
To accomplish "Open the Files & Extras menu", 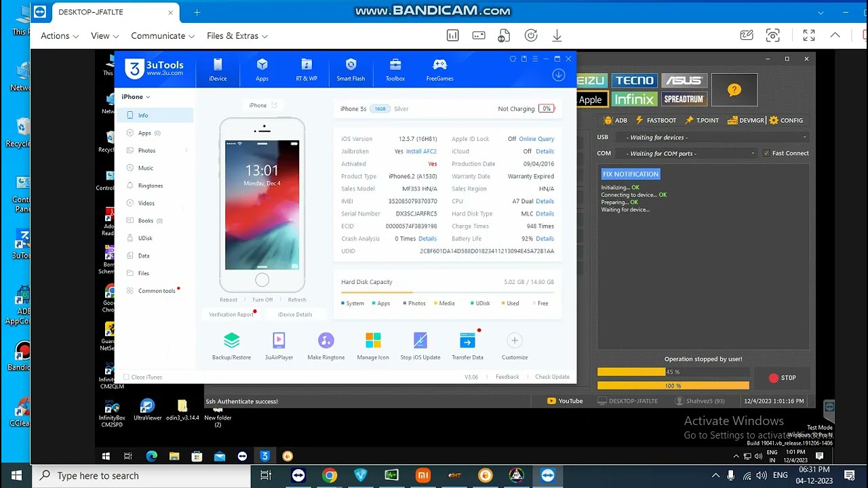I will tap(237, 36).
